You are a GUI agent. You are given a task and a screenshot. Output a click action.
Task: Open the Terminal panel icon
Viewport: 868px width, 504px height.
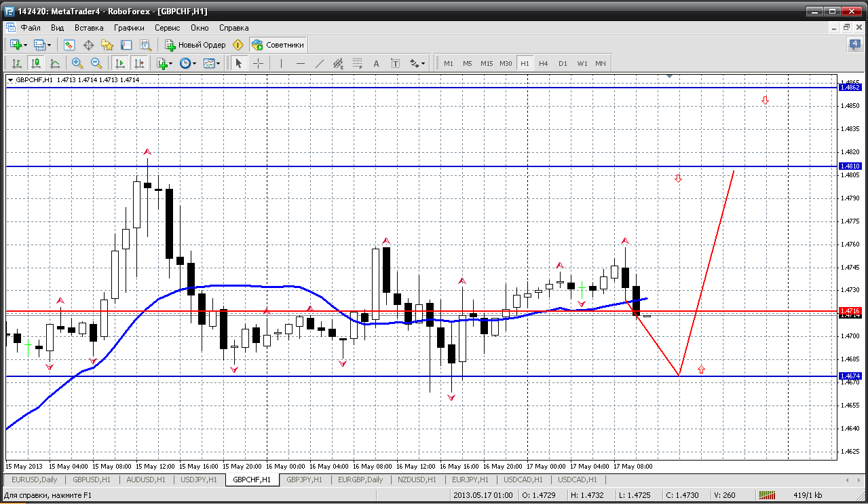click(126, 45)
